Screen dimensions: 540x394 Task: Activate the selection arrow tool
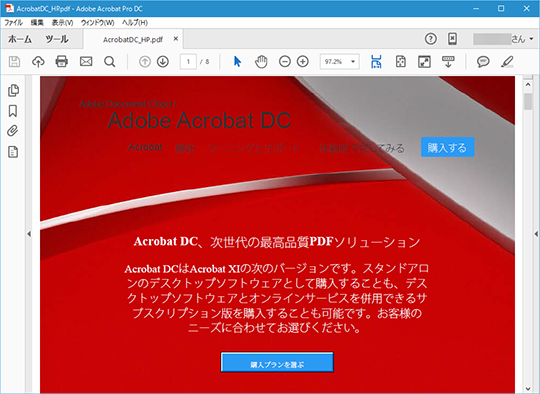[237, 62]
